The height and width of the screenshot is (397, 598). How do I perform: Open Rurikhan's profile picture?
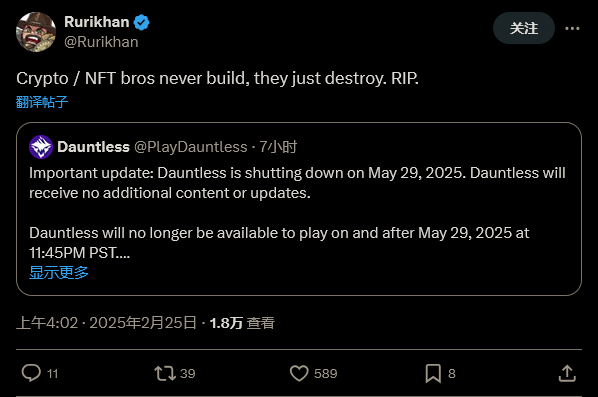point(36,32)
